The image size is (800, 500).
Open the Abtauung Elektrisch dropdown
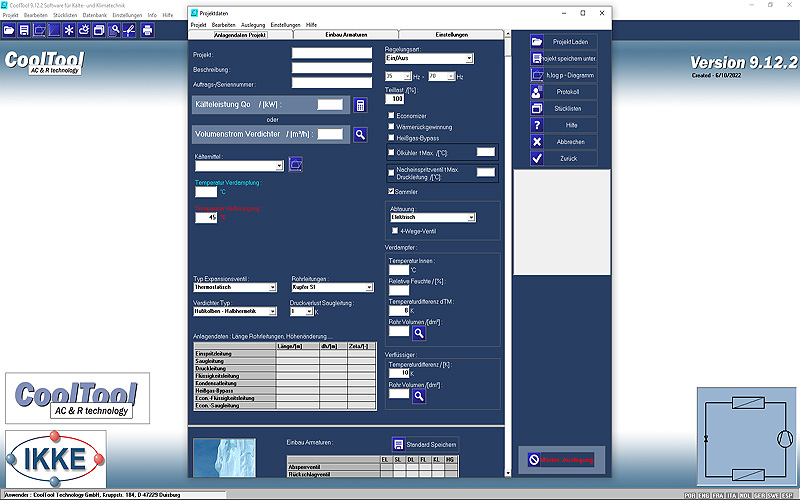click(471, 217)
